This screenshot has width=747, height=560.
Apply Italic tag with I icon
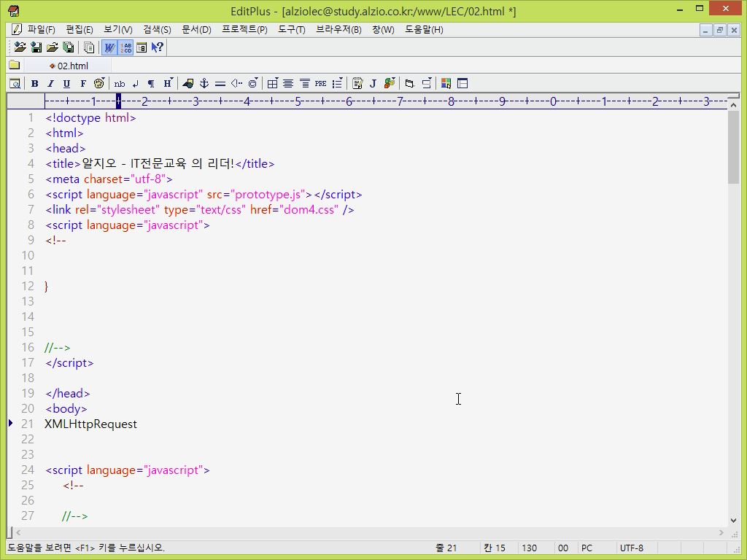click(x=50, y=83)
